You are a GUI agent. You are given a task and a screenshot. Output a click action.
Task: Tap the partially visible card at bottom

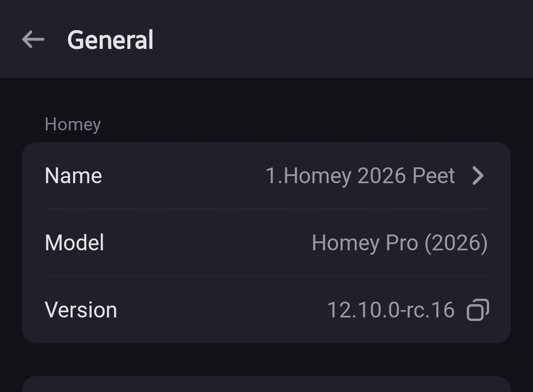click(266, 385)
